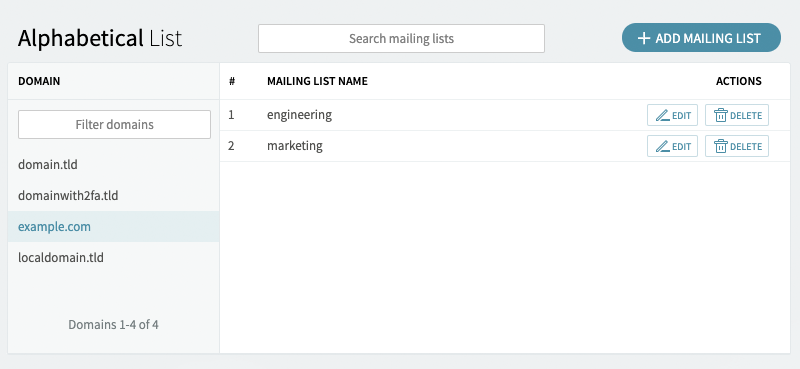Click the Actions column header

(738, 81)
